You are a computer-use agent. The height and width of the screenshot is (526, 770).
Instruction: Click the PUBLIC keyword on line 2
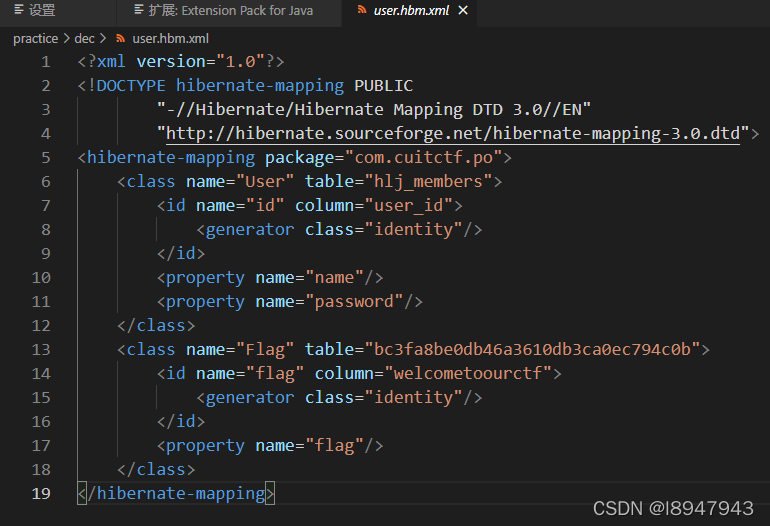(x=384, y=85)
